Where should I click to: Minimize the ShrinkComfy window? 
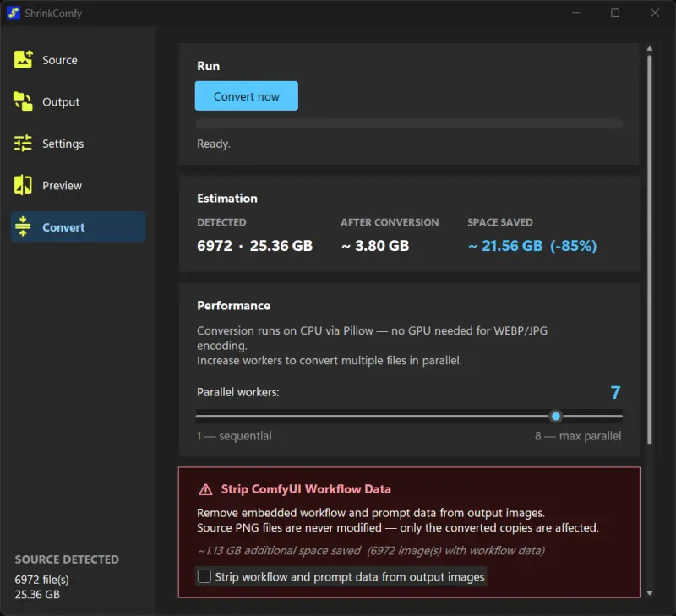575,13
